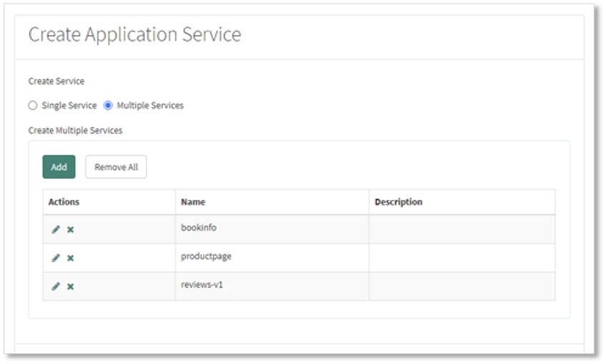
Task: Remove the productpage service row
Action: coord(70,258)
